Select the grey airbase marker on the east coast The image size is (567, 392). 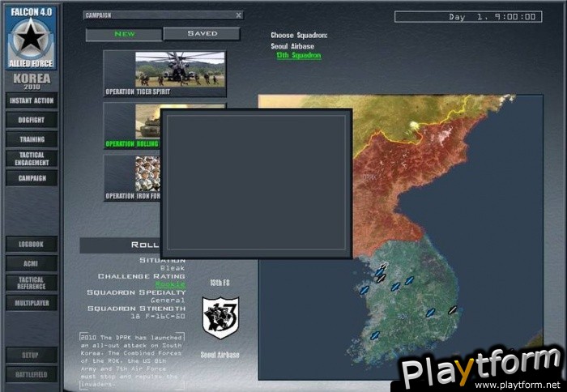[452, 310]
